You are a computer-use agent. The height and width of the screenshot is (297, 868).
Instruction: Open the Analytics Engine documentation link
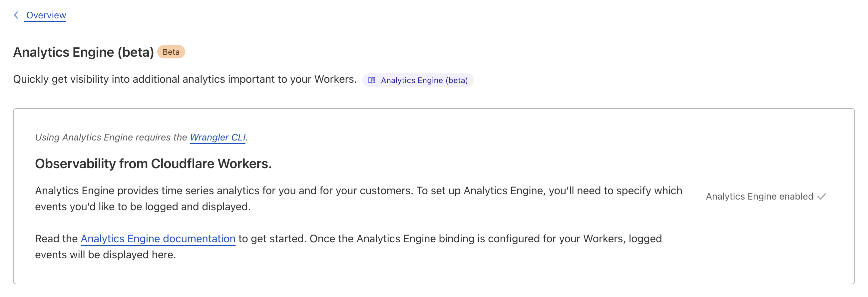(x=158, y=239)
